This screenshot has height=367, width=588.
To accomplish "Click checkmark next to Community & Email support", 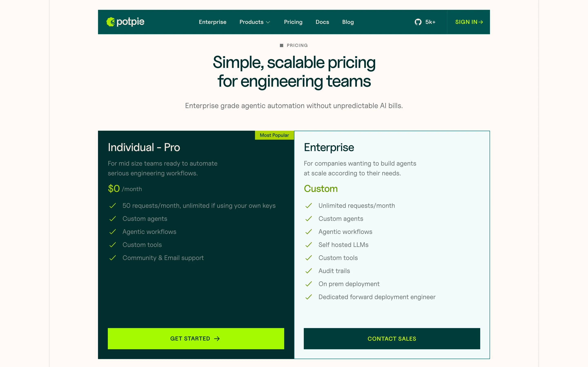I will click(113, 258).
